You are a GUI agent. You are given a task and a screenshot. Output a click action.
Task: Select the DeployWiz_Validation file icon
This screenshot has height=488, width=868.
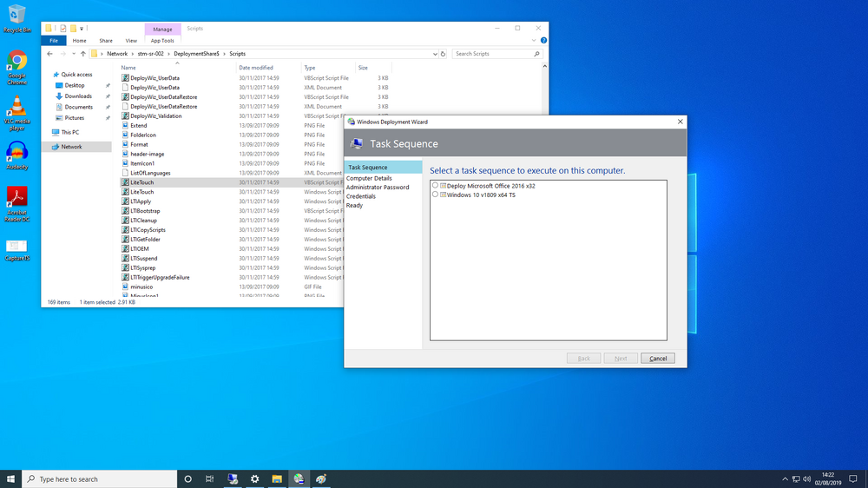pyautogui.click(x=125, y=115)
